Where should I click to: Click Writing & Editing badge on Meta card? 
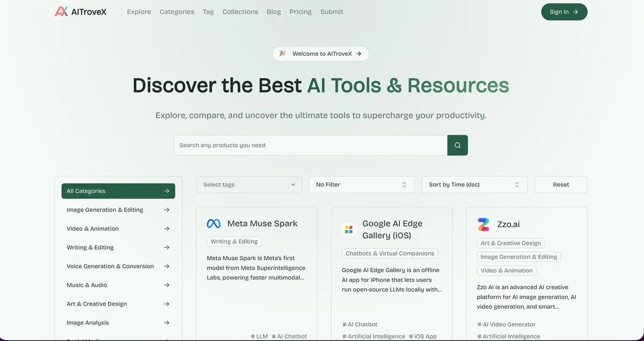click(x=234, y=242)
